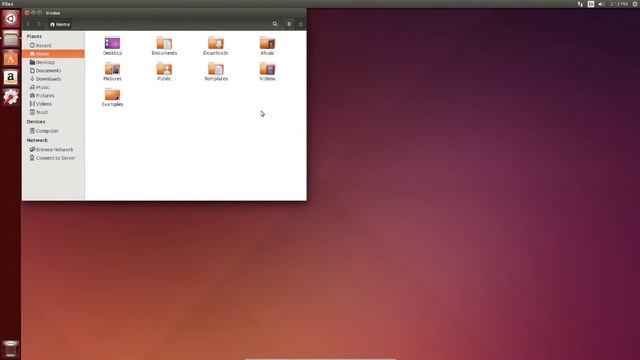Viewport: 640px width, 360px height.
Task: Select Pictures in the sidebar
Action: [x=53, y=96]
